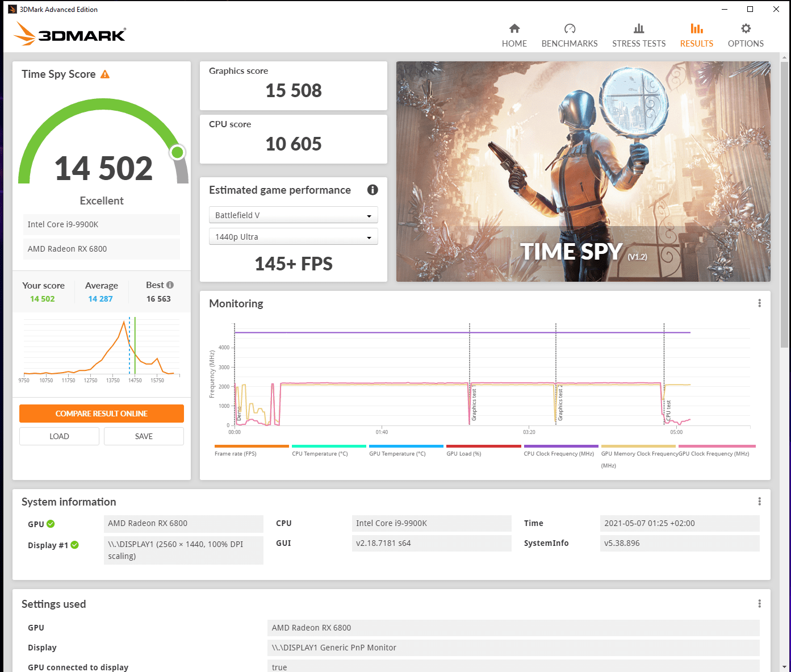Click the Time value 2021-05-07 01:25 +02:00

[x=680, y=523]
